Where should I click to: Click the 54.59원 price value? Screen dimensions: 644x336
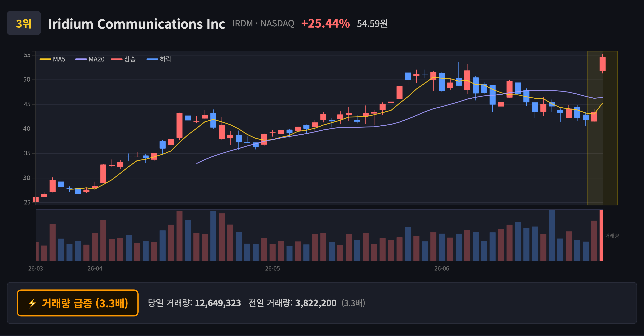(x=372, y=24)
